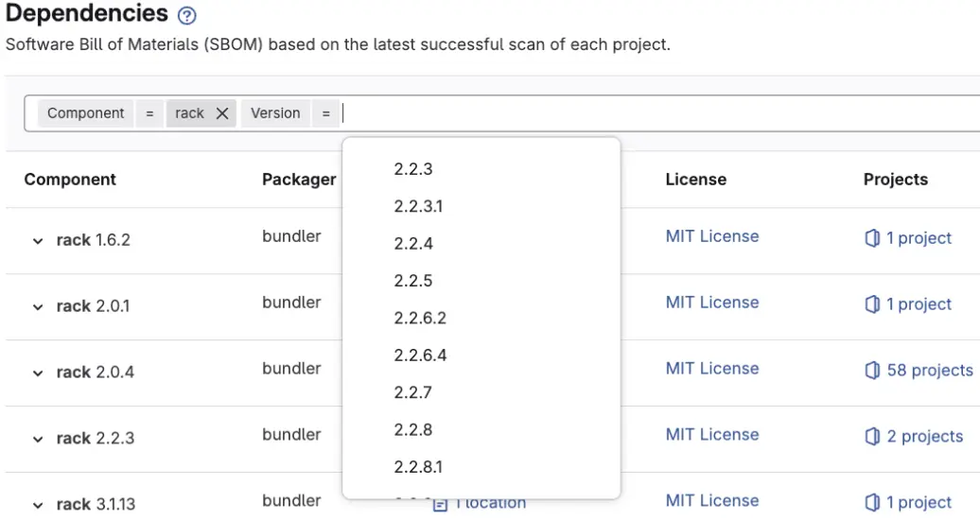The image size is (980, 520).
Task: Expand the rack 1.6.2 row
Action: 38,241
